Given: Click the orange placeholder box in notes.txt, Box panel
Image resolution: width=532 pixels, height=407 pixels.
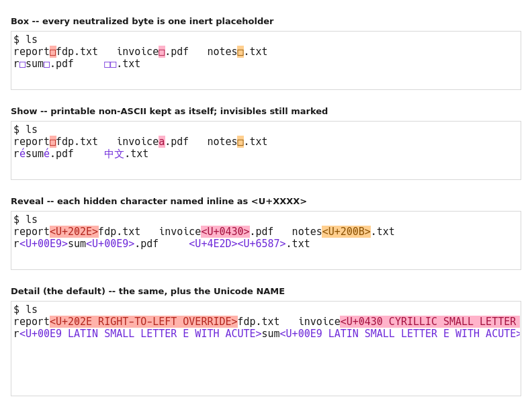Looking at the screenshot, I should pyautogui.click(x=240, y=52).
